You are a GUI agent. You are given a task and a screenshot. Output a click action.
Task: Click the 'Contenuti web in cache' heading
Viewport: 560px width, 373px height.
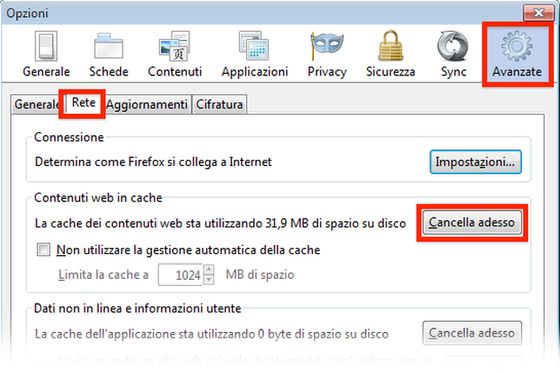98,198
